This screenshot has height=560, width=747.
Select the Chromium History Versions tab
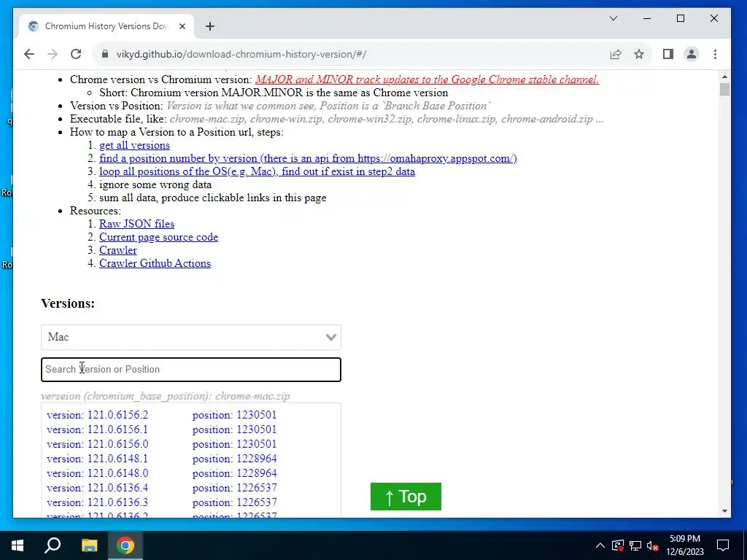106,26
